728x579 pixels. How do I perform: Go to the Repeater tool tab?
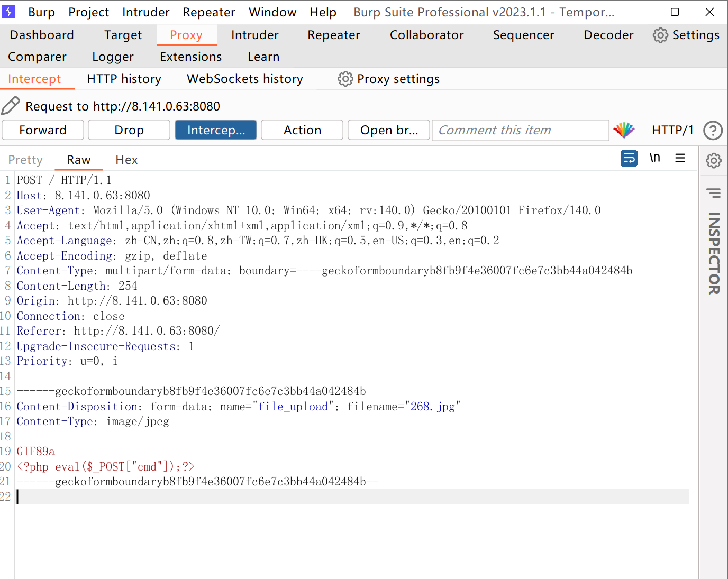pyautogui.click(x=333, y=35)
